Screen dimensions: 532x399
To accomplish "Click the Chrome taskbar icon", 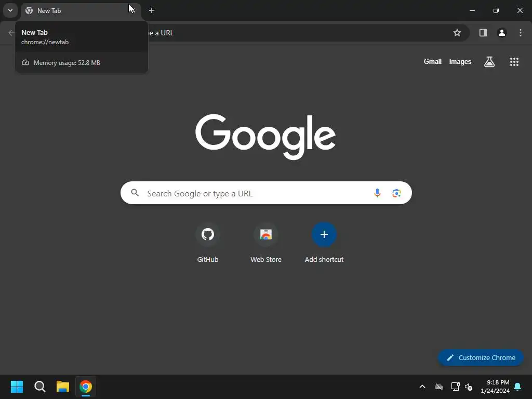I will [86, 387].
